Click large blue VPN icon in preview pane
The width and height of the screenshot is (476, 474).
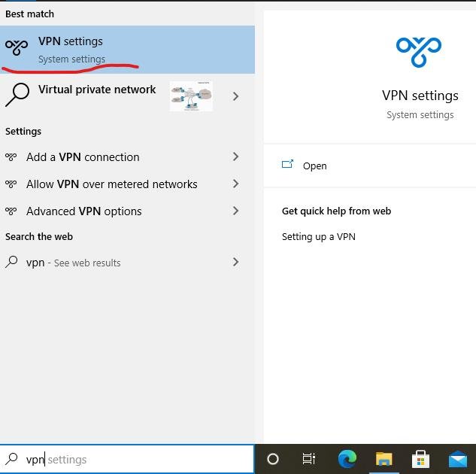tap(419, 52)
